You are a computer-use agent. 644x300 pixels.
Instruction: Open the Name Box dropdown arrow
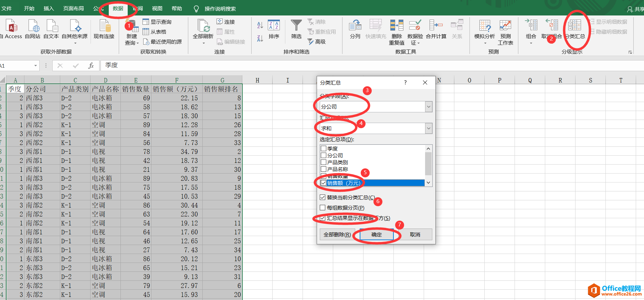pyautogui.click(x=35, y=66)
